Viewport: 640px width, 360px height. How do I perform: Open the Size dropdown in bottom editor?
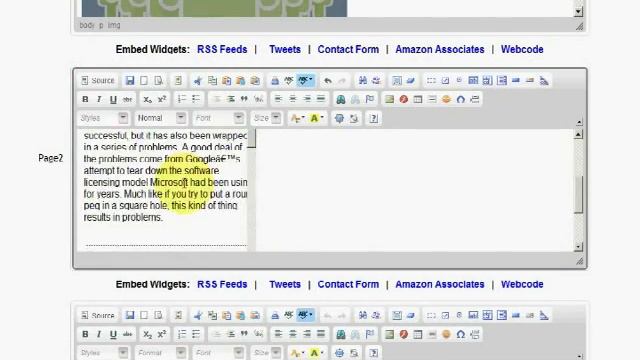pos(266,353)
